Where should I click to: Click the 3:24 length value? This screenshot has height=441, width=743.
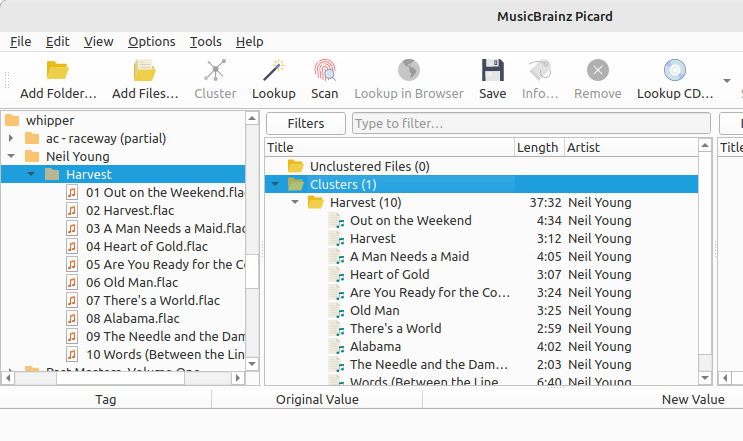click(549, 293)
